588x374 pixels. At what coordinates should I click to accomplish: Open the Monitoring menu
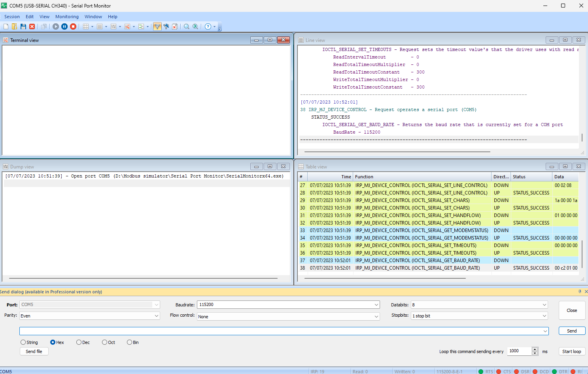pos(67,17)
